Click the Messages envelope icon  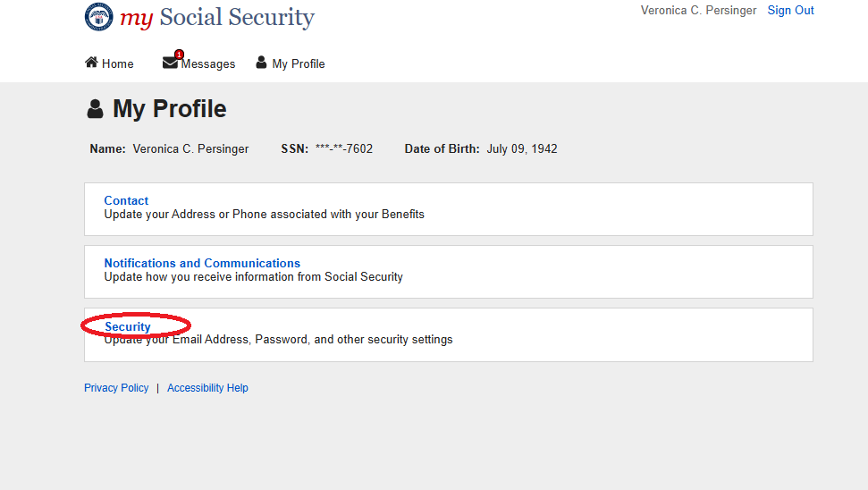coord(170,63)
